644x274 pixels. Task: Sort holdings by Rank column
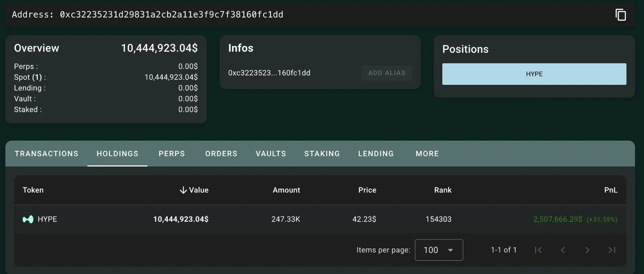[443, 190]
